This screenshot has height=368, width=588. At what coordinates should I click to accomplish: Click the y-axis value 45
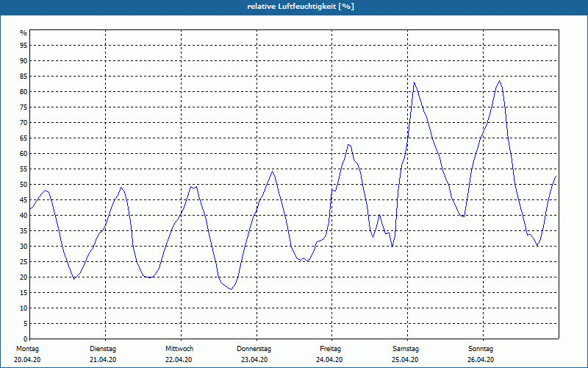click(24, 200)
